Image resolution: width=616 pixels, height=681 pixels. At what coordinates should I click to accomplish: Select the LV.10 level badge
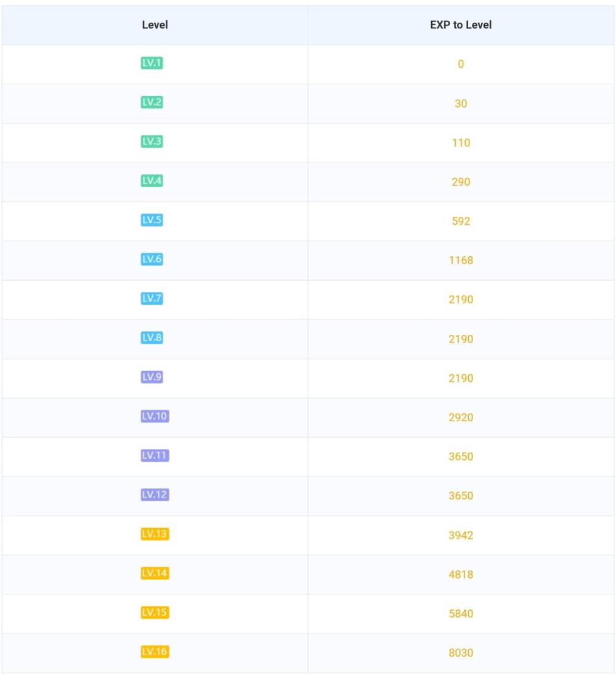pyautogui.click(x=155, y=417)
